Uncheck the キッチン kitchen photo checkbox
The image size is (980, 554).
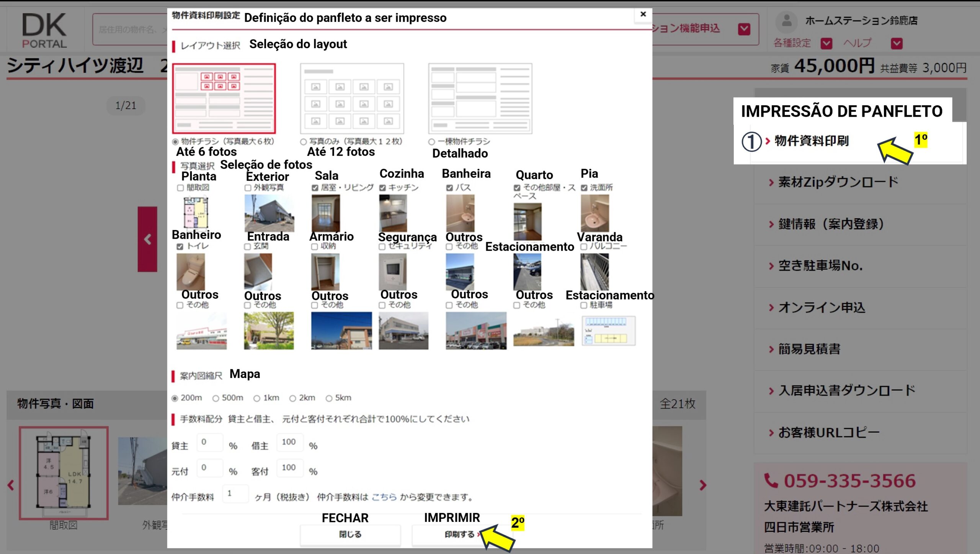tap(382, 188)
